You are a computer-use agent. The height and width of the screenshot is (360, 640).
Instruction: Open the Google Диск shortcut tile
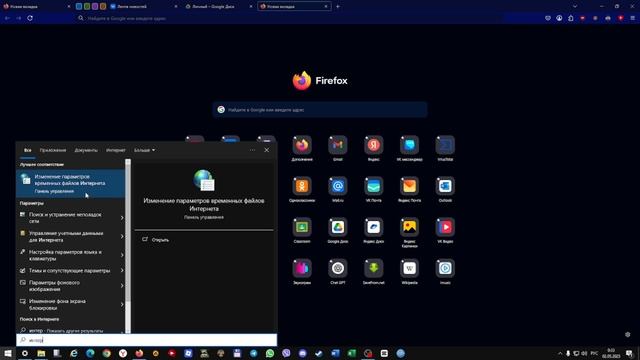pos(338,227)
